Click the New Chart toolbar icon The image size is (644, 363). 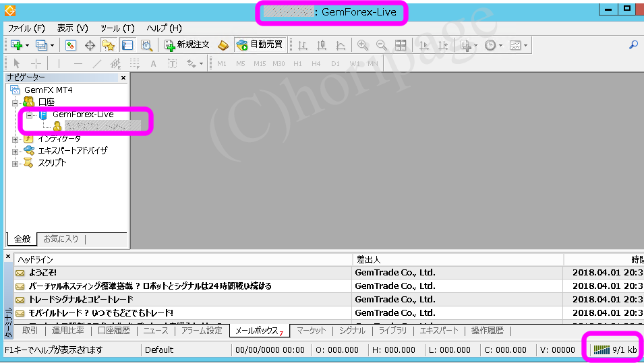tap(16, 45)
